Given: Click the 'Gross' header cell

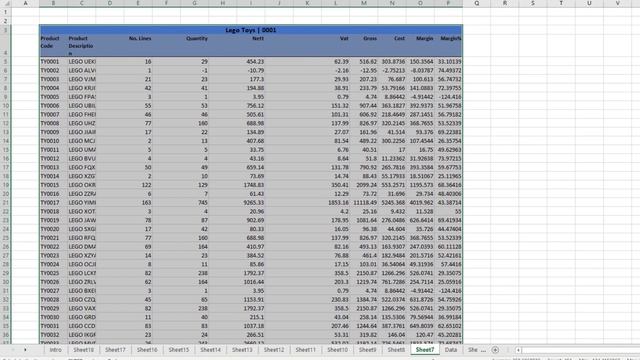Looking at the screenshot, I should coord(364,45).
